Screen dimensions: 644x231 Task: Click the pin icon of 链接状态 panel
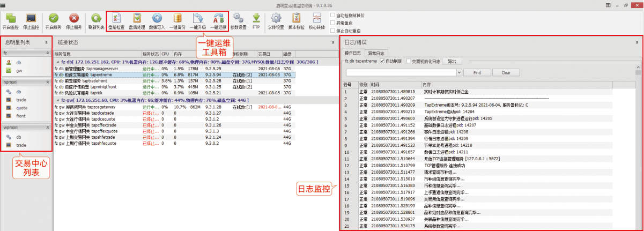click(x=332, y=42)
